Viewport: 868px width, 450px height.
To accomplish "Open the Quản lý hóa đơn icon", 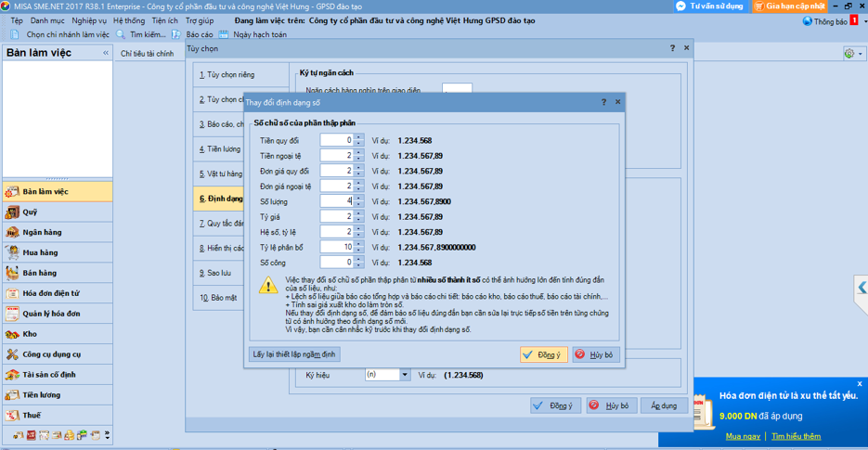I will [x=12, y=314].
